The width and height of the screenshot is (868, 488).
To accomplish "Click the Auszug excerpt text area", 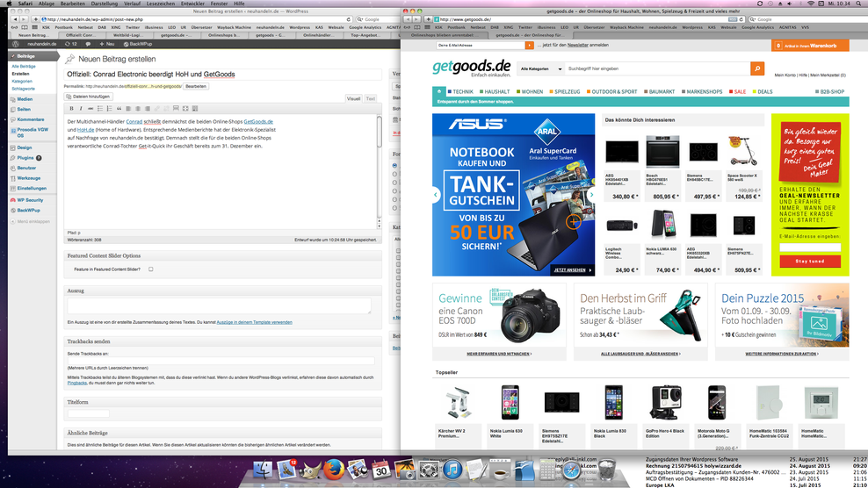I will click(x=220, y=306).
